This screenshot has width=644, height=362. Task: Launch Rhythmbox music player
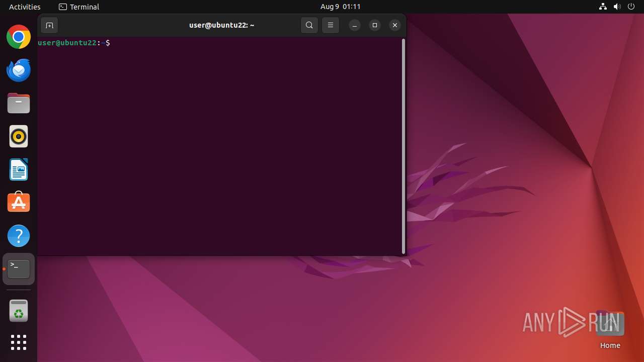pyautogui.click(x=19, y=136)
